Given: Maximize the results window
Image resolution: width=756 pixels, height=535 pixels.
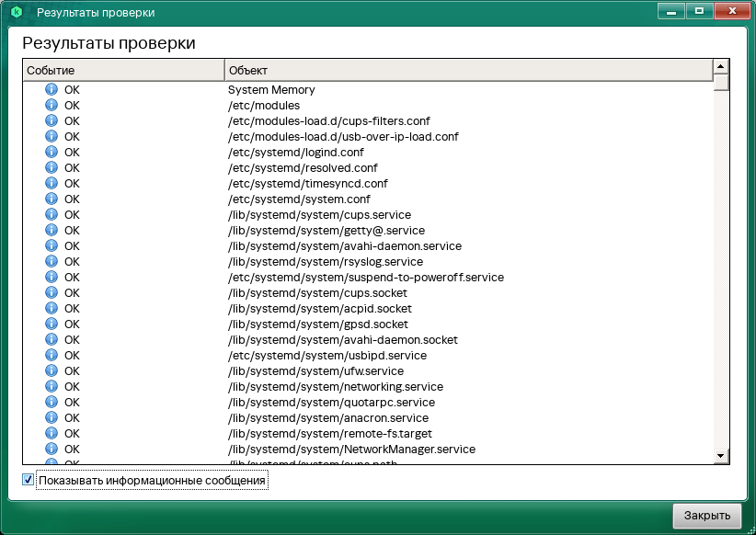Looking at the screenshot, I should (700, 10).
